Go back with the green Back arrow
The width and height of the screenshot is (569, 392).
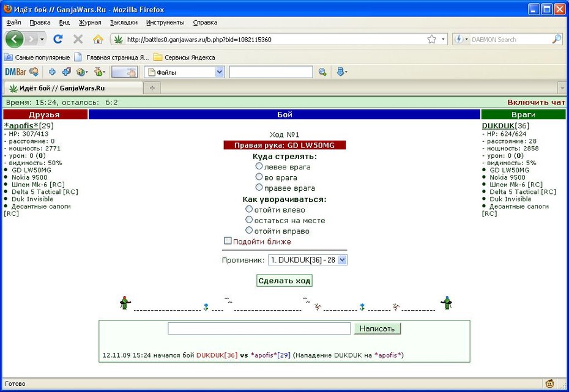click(x=14, y=39)
